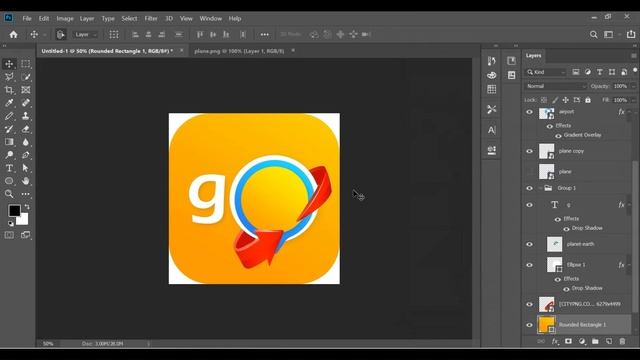The image size is (640, 360).
Task: Click the lock transparent pixels button
Action: (544, 100)
